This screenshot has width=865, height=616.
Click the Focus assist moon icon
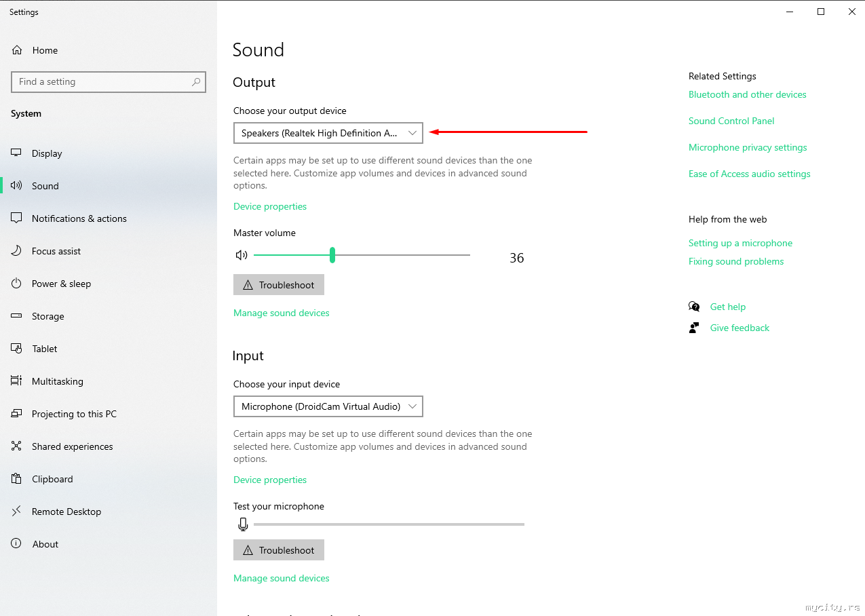(17, 251)
